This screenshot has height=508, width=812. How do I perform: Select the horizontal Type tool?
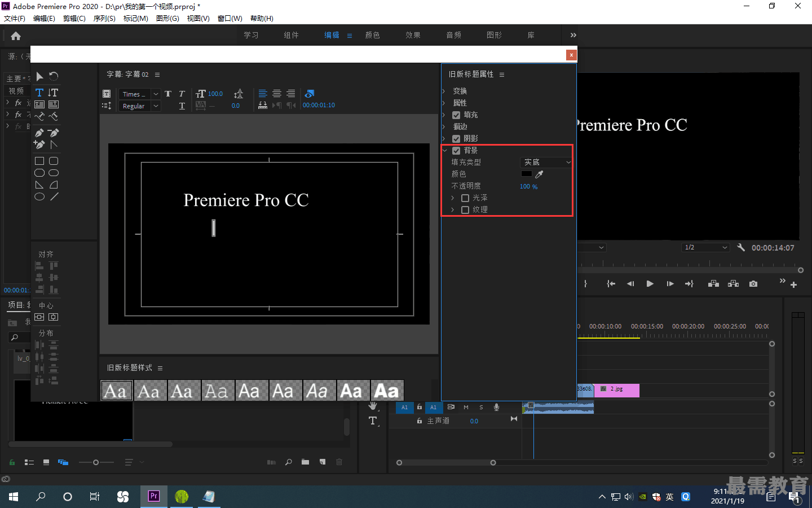pos(39,93)
